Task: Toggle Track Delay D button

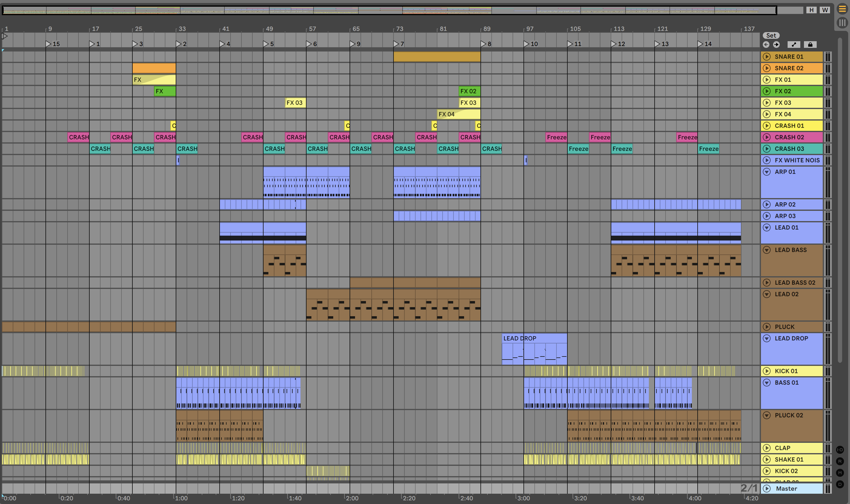Action: point(840,484)
